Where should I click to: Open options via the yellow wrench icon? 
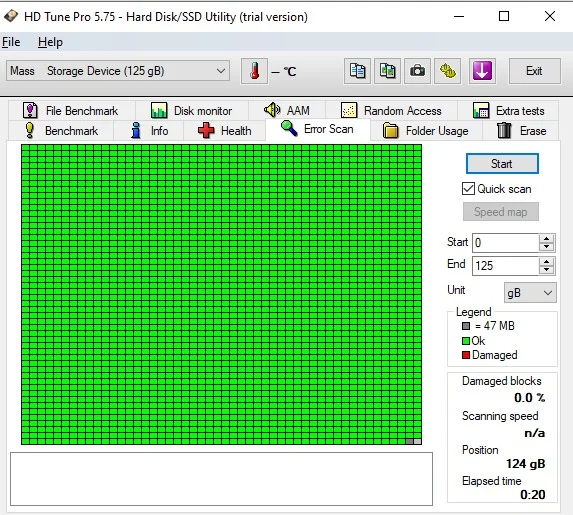tap(447, 71)
